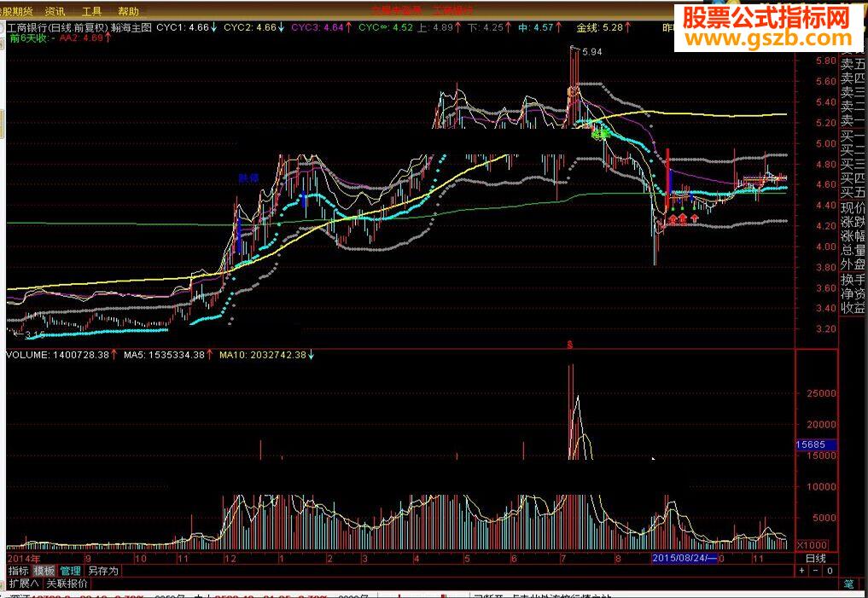Click the 管理 button
This screenshot has width=868, height=598.
(x=70, y=571)
